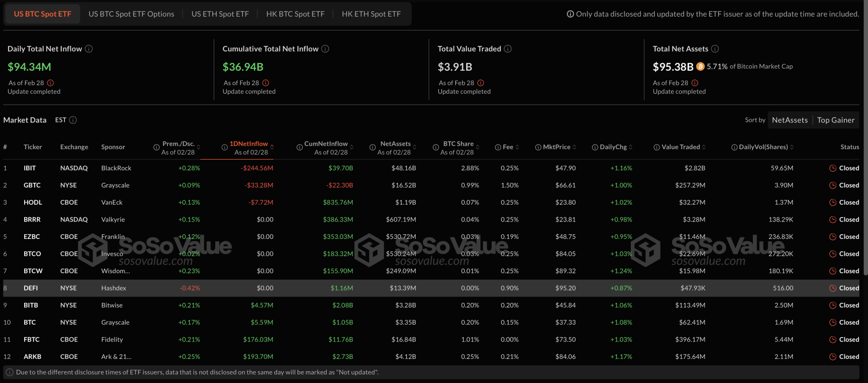Toggle sort arrows on CumNetInflow column
The width and height of the screenshot is (868, 383).
pos(351,147)
